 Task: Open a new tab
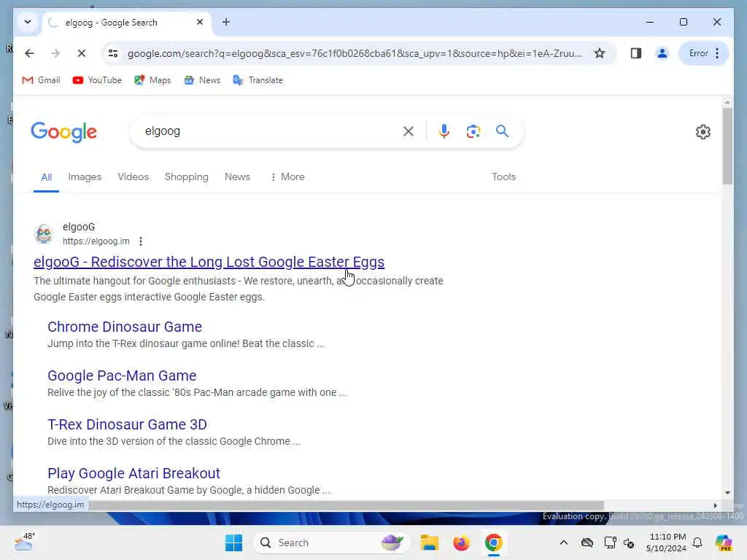pyautogui.click(x=226, y=23)
